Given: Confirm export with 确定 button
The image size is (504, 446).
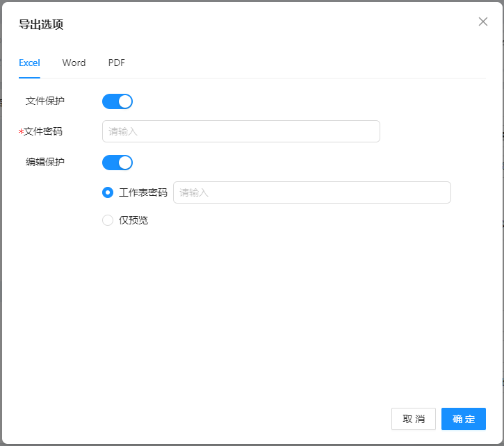Looking at the screenshot, I should (463, 419).
